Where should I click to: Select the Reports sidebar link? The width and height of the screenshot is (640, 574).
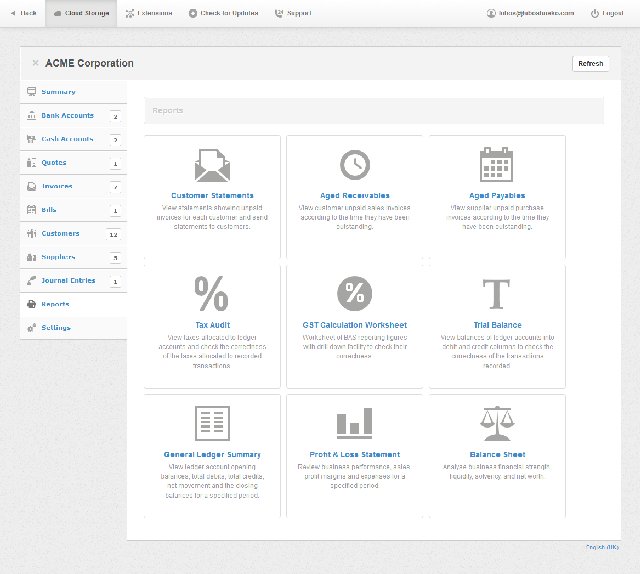tap(55, 304)
